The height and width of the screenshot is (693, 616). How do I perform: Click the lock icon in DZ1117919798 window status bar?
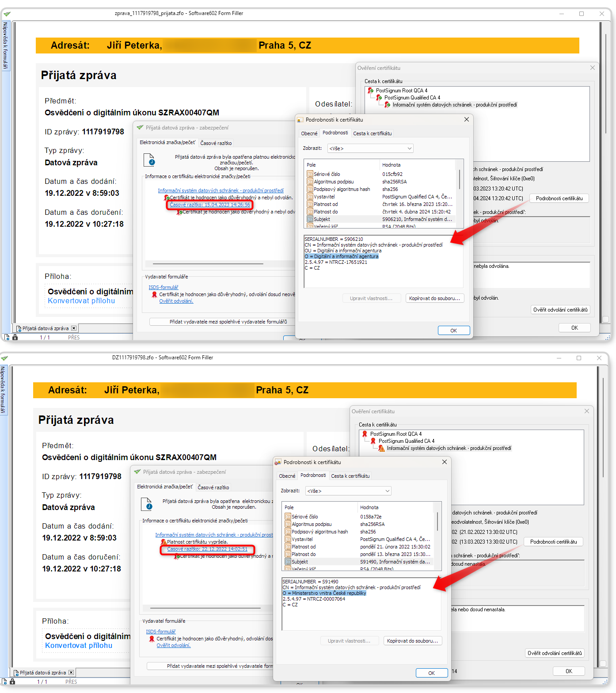pyautogui.click(x=12, y=682)
